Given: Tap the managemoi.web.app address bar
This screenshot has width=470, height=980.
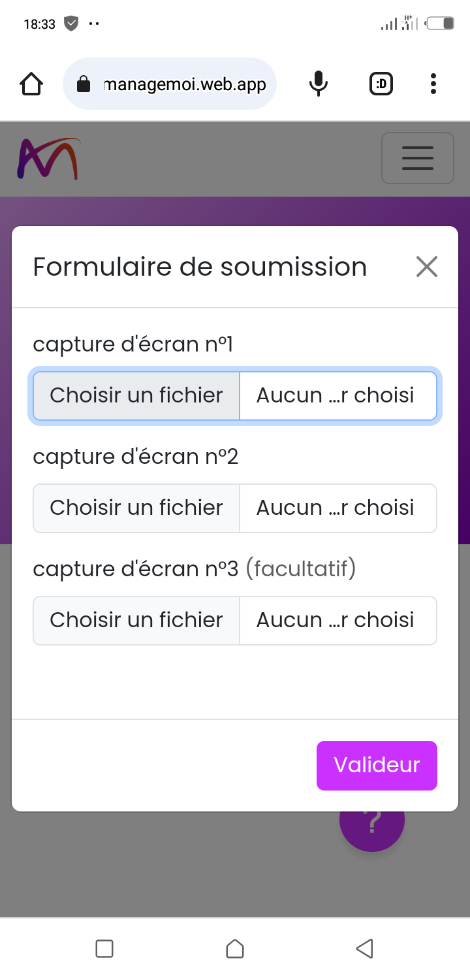Looking at the screenshot, I should pyautogui.click(x=185, y=84).
